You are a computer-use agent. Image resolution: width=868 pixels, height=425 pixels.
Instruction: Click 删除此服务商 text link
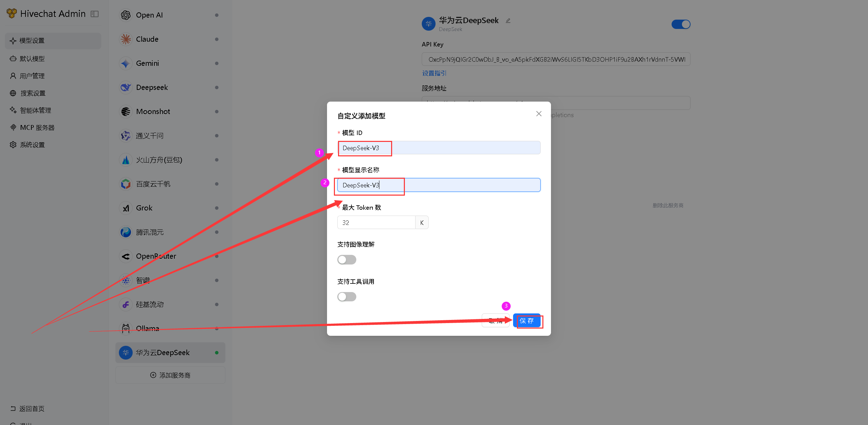668,206
